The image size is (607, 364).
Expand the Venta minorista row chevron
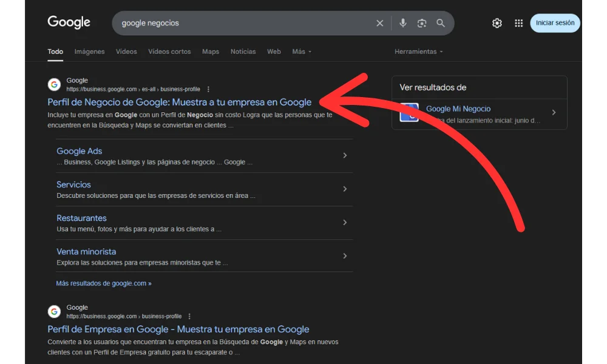pyautogui.click(x=345, y=256)
